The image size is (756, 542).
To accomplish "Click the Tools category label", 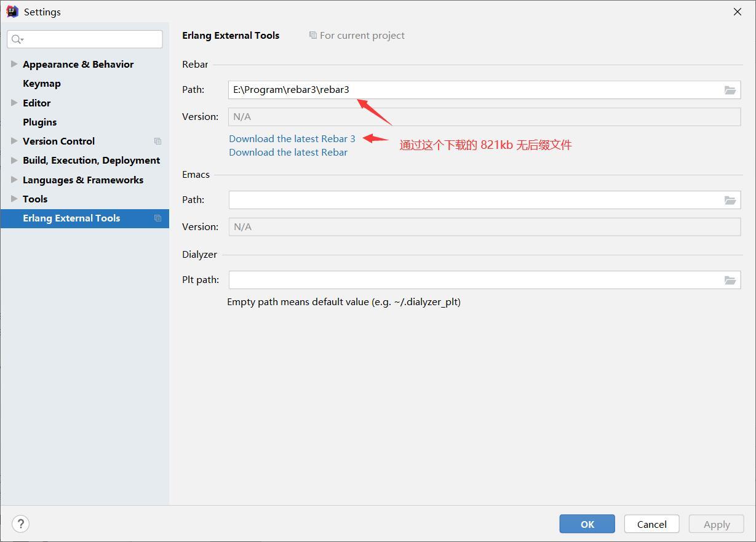I will (x=35, y=199).
